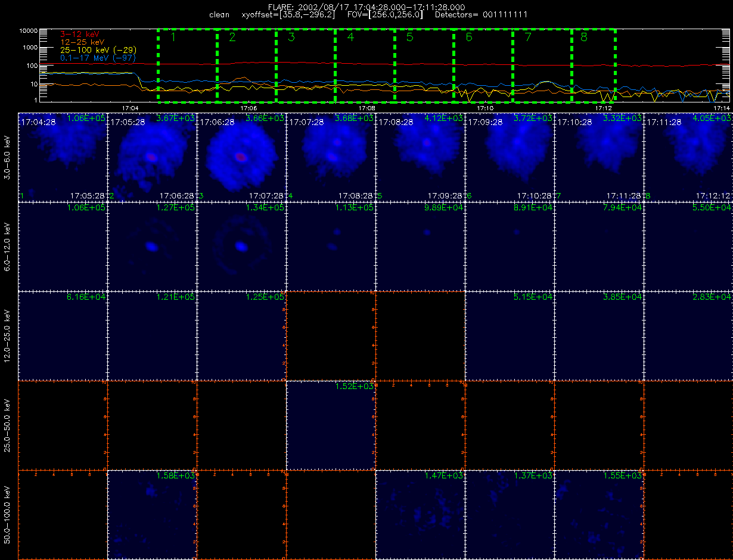The width and height of the screenshot is (733, 560).
Task: Open the 12.0-25.0 keV panel labeled 2.83E+04
Action: (688, 335)
